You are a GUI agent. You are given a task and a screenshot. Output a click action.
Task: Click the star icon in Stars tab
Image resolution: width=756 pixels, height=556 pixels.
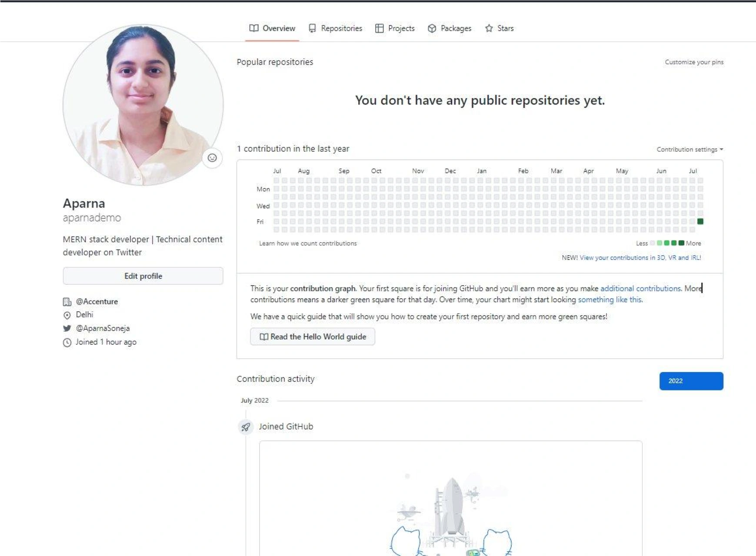pos(489,28)
